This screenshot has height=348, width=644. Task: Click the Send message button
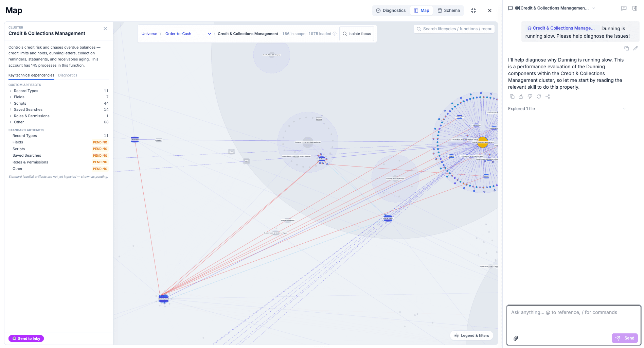pos(625,338)
